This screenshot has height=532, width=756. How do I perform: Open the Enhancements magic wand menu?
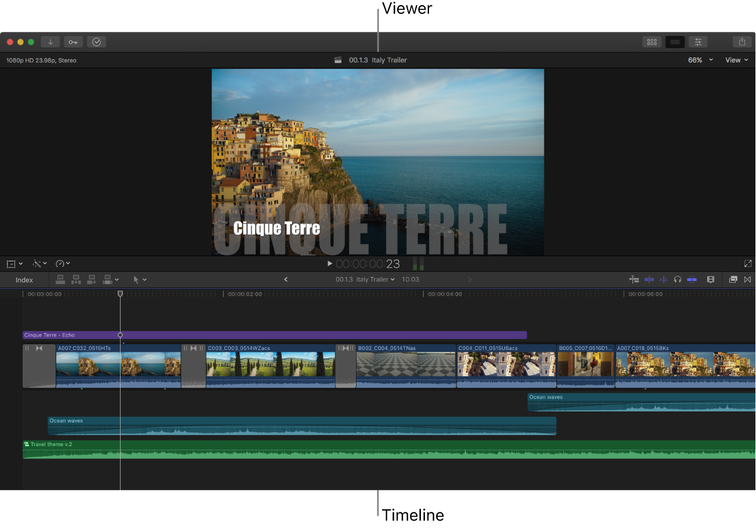point(37,264)
